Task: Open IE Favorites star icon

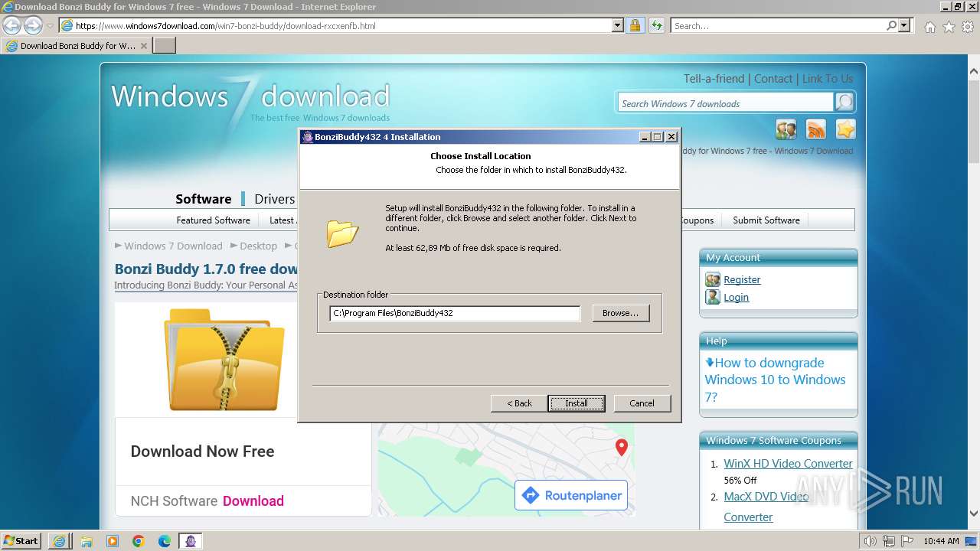Action: 949,27
